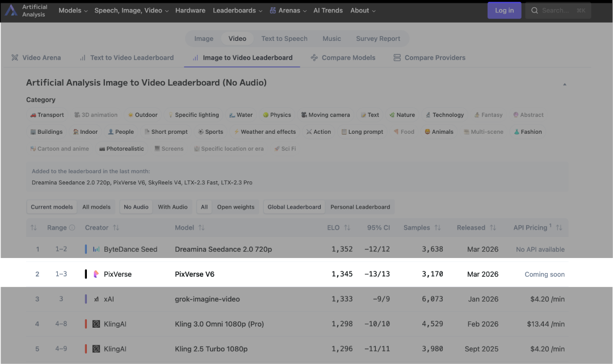Sort by the ELO column arrows icon
The image size is (613, 364).
[347, 228]
